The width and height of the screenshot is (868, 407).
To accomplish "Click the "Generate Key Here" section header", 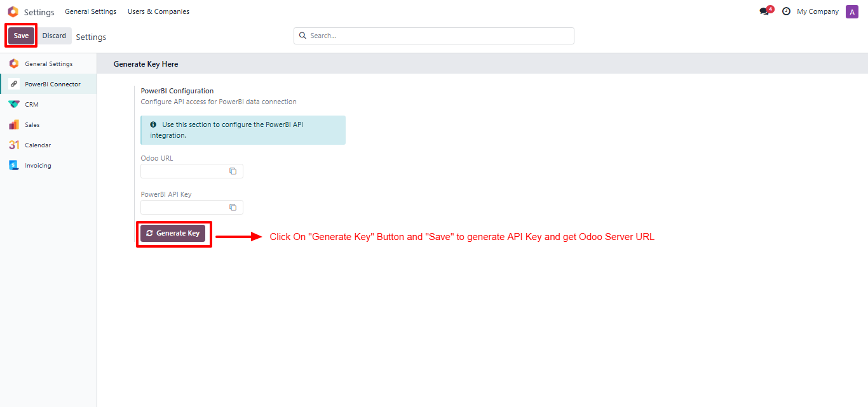I will click(x=146, y=64).
